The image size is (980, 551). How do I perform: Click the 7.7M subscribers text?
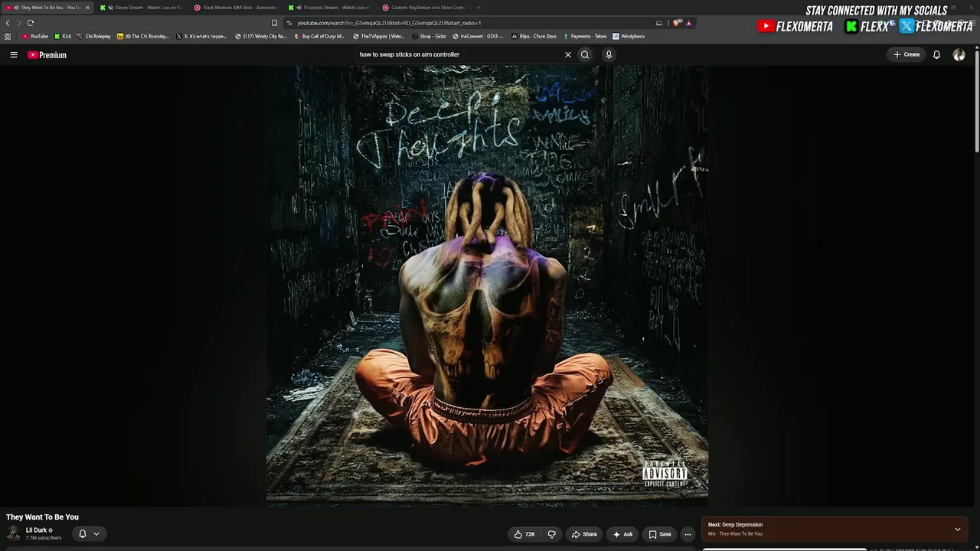(44, 538)
